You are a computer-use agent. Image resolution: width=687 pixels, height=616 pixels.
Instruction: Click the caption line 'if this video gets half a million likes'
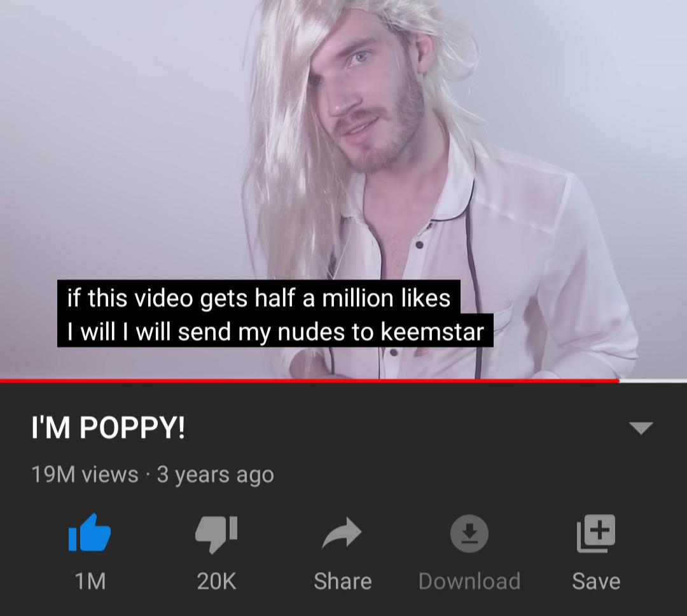[258, 298]
